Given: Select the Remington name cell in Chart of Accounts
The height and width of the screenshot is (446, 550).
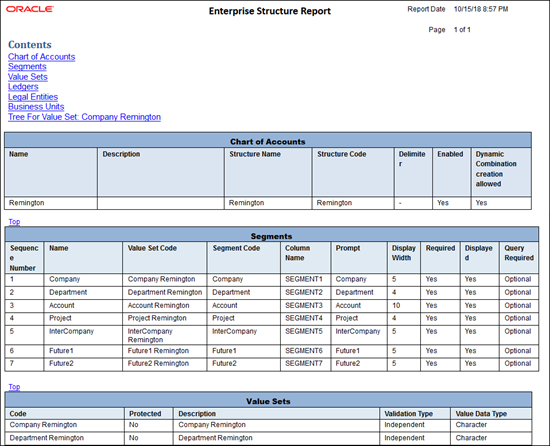Looking at the screenshot, I should click(51, 203).
